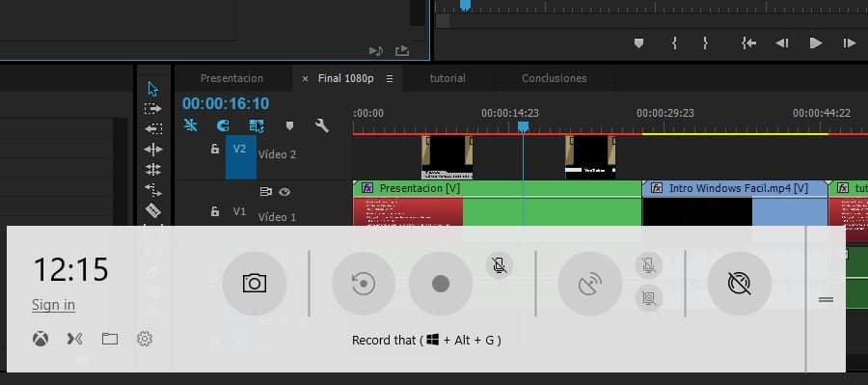Toggle broadcast camera icon
Viewport: 868px width, 385px height.
649,298
